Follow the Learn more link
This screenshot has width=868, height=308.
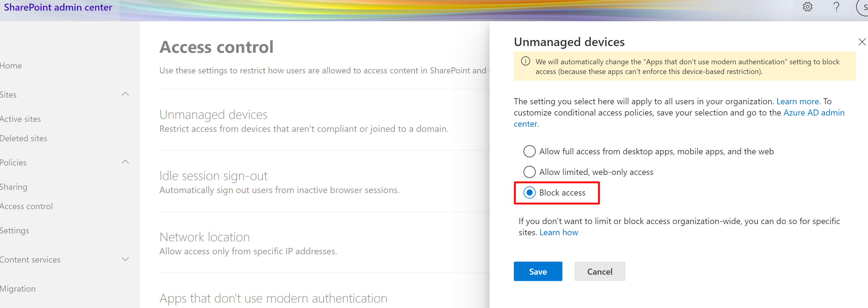point(797,101)
